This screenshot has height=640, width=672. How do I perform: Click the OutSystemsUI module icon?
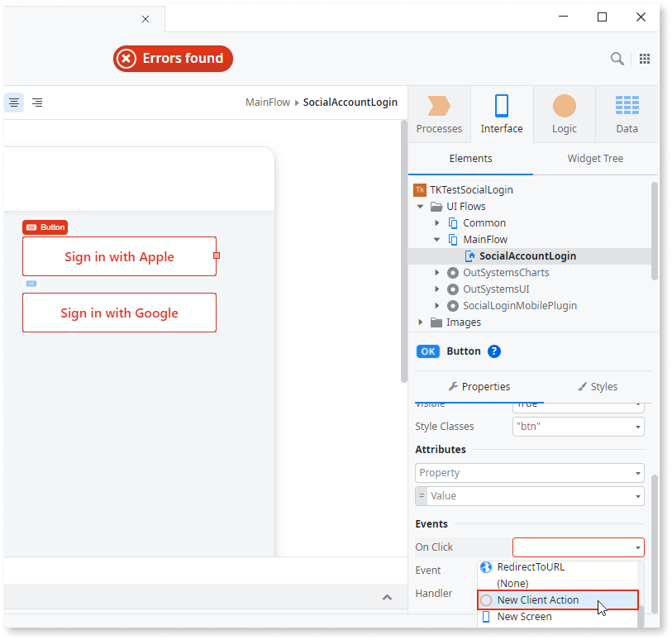[453, 289]
